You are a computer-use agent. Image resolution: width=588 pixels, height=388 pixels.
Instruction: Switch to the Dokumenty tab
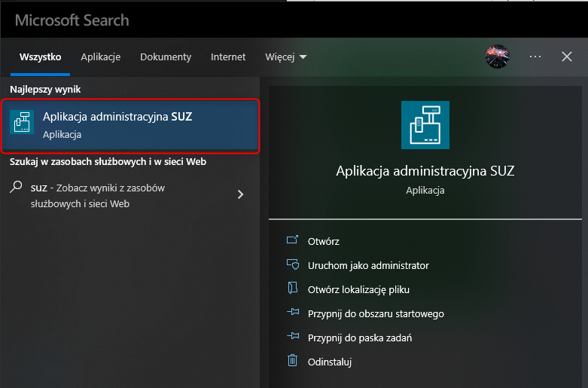166,57
